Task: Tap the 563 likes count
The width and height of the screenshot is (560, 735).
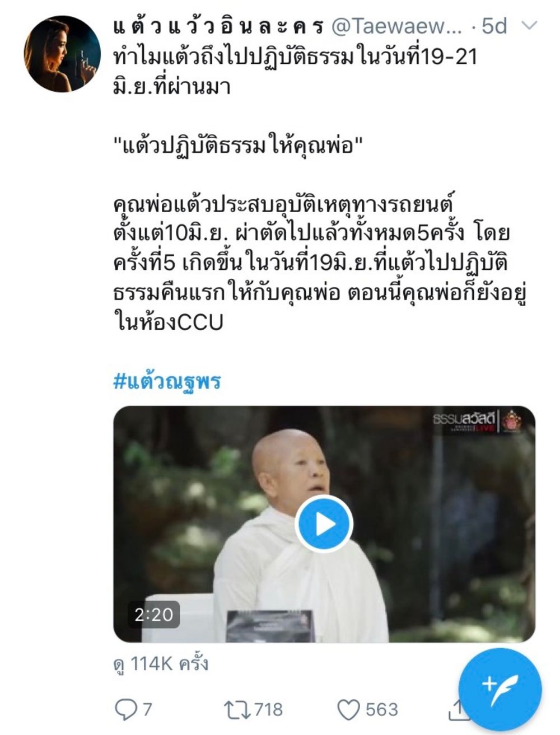Action: (381, 710)
